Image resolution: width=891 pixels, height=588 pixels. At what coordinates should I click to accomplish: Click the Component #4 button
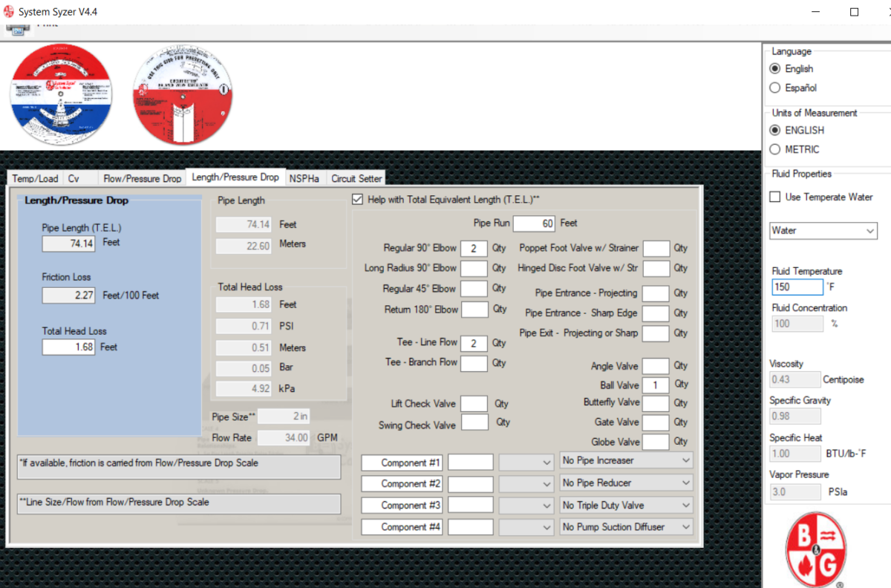(401, 527)
